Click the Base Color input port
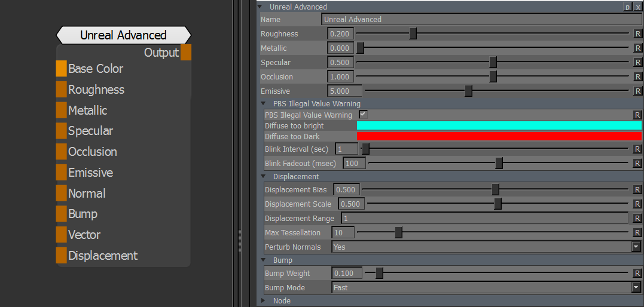Viewport: 644px width, 307px height. click(61, 69)
